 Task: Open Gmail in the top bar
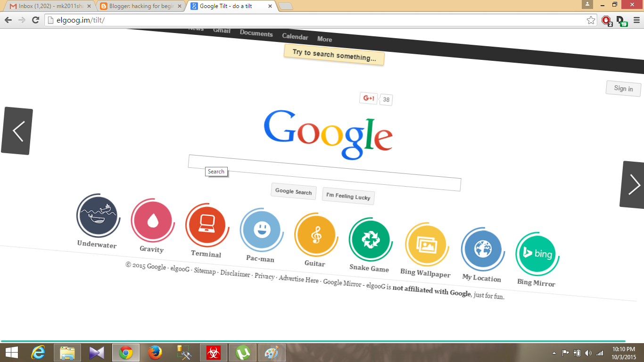click(x=222, y=31)
